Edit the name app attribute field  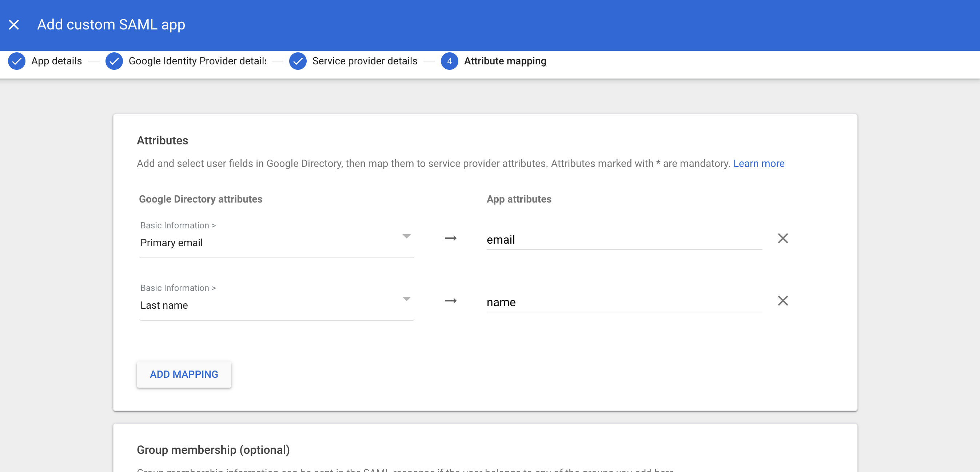point(624,302)
